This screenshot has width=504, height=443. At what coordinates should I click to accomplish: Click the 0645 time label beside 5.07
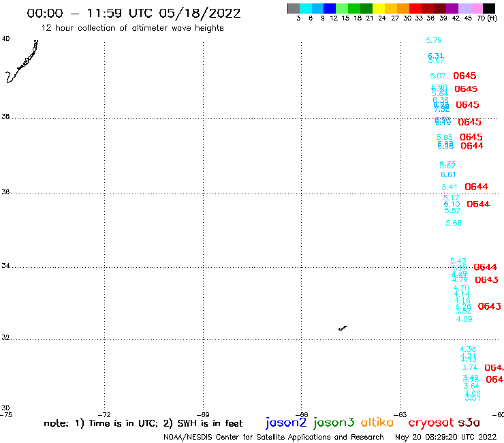pos(464,76)
